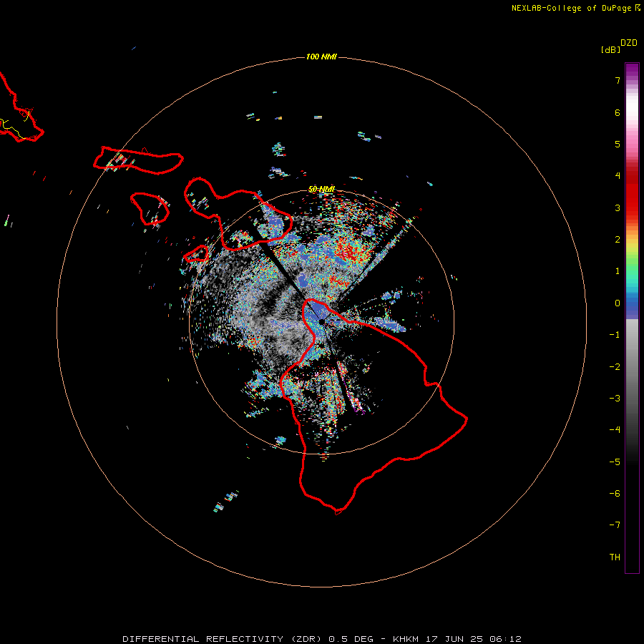Click the 3 value on the color scale

coord(618,208)
